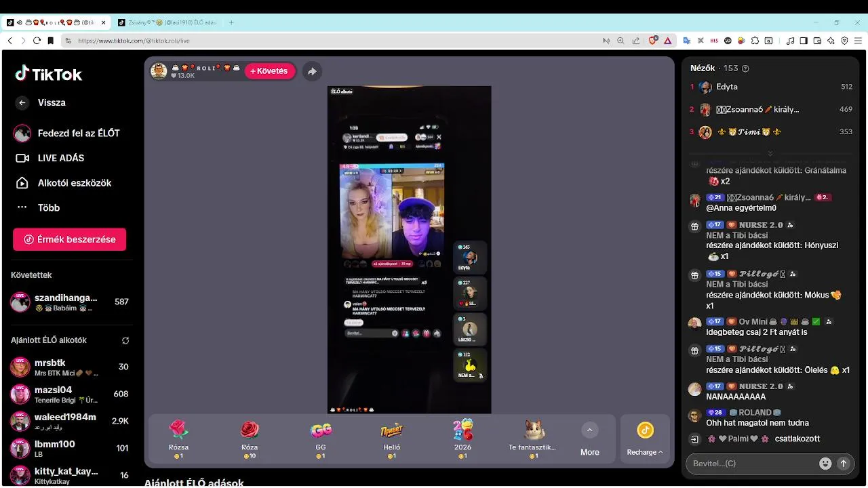The width and height of the screenshot is (868, 488).
Task: Open the music note playlist icon
Action: (791, 41)
